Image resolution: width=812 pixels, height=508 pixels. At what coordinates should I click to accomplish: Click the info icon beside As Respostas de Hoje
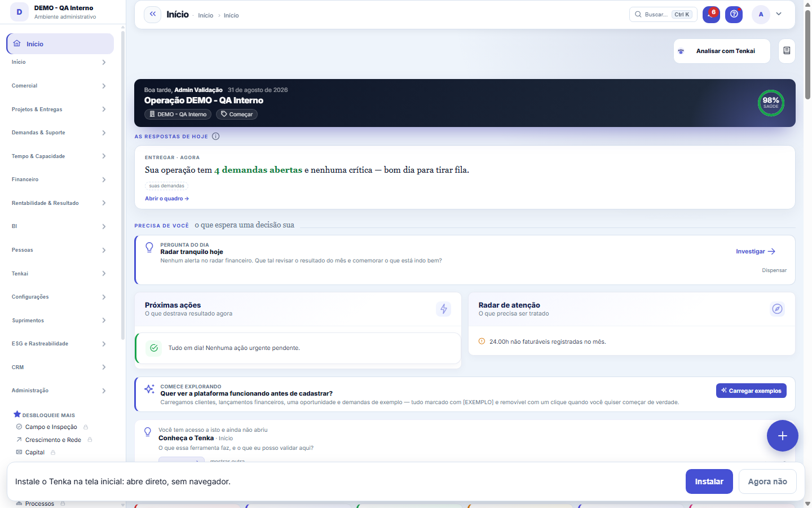215,136
